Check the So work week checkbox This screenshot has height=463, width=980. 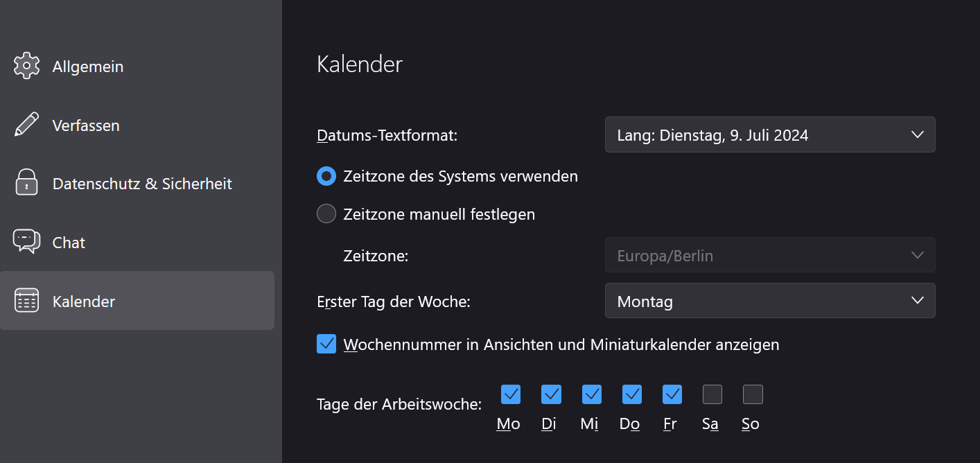click(x=753, y=394)
